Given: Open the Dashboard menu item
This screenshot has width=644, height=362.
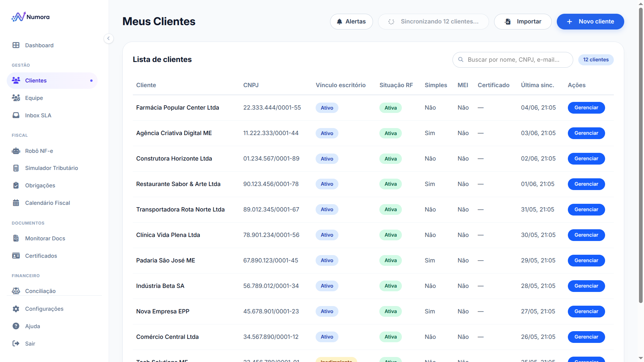Looking at the screenshot, I should 52,45.
